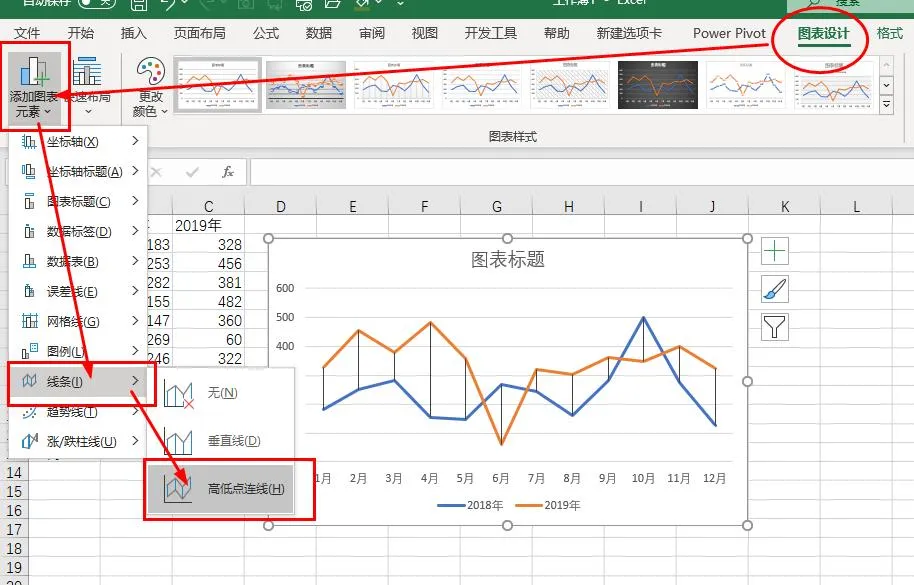
Task: Switch to the 插入 tab
Action: coord(133,33)
